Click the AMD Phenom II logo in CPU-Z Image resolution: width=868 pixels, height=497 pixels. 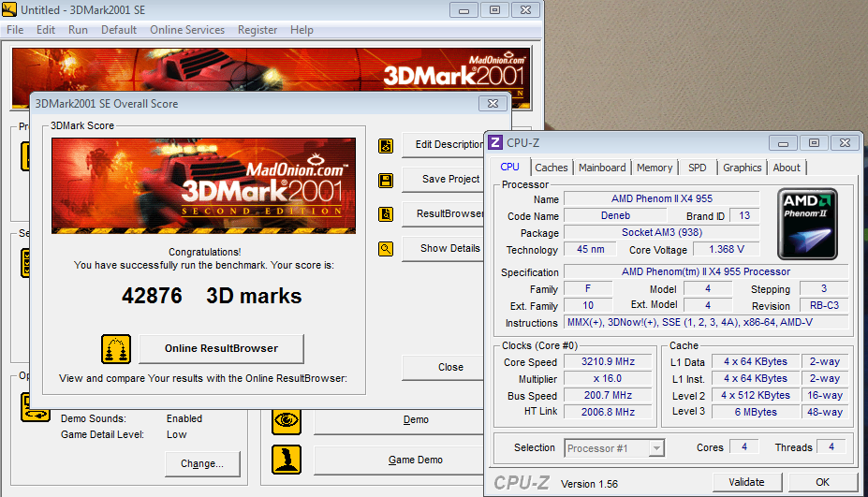(x=807, y=224)
